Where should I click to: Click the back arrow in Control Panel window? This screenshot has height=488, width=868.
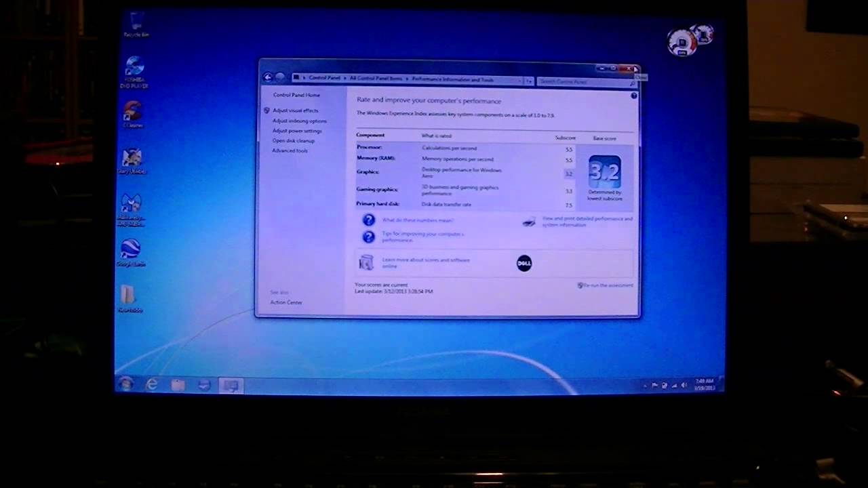268,77
